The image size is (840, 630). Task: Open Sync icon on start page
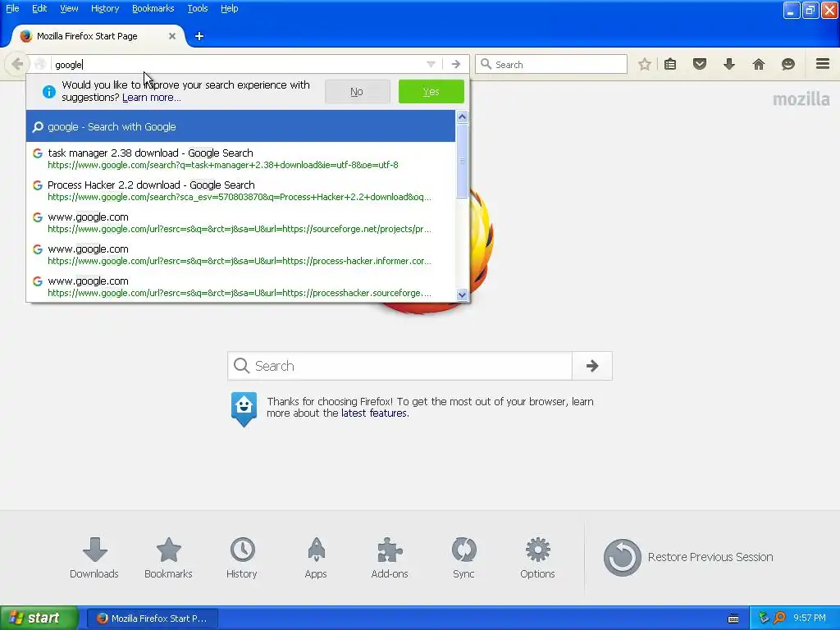click(x=464, y=558)
